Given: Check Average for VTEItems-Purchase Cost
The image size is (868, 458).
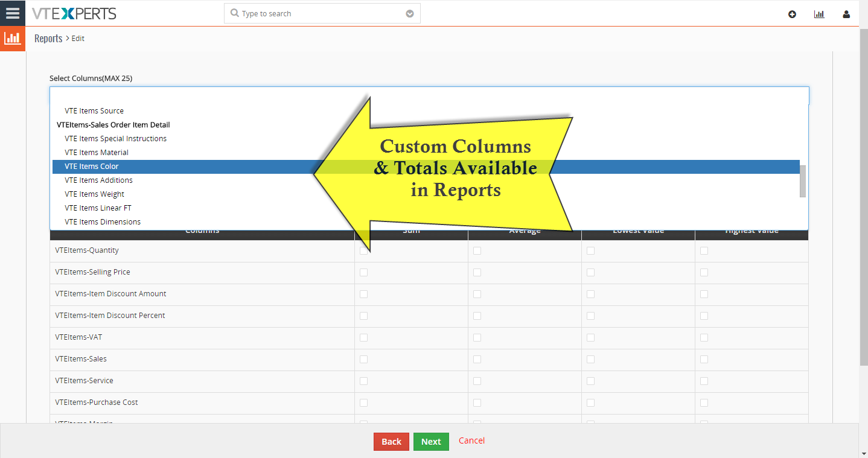Looking at the screenshot, I should (477, 402).
